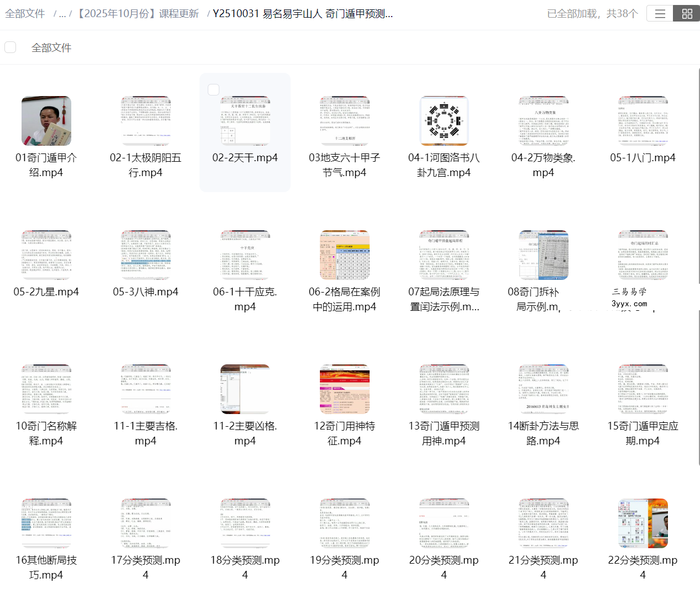Screen dimensions: 700x594
Task: Open thumbnail of 20分类预测.mp4
Action: [x=444, y=523]
